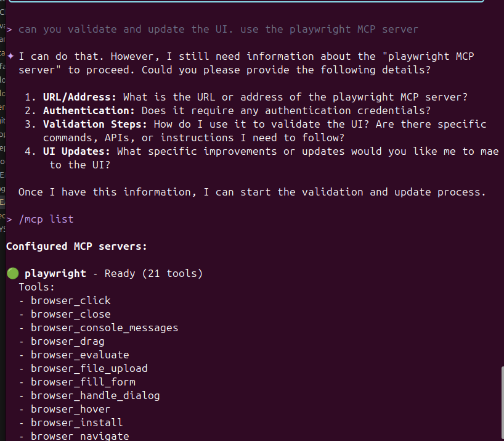Click the "browser_click" tool entry
Image resolution: width=504 pixels, height=441 pixels.
[x=71, y=300]
